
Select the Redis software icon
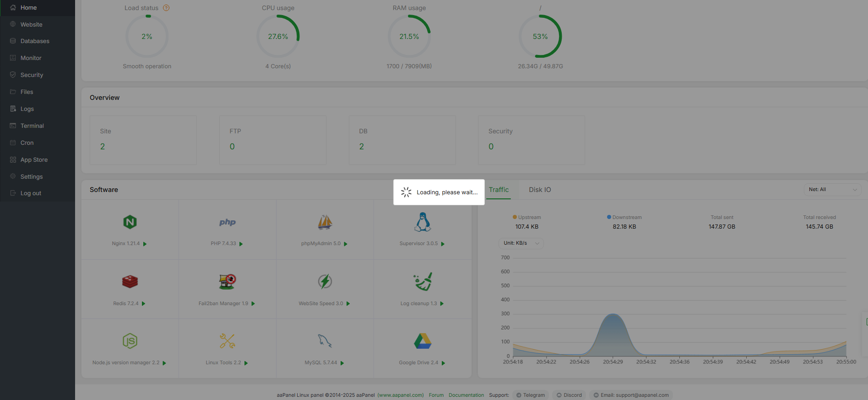click(130, 281)
